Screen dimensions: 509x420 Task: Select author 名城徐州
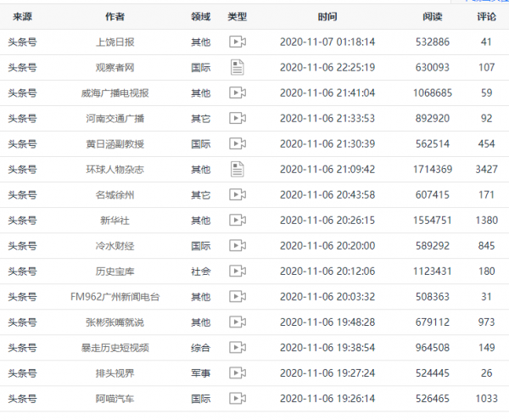click(x=115, y=195)
